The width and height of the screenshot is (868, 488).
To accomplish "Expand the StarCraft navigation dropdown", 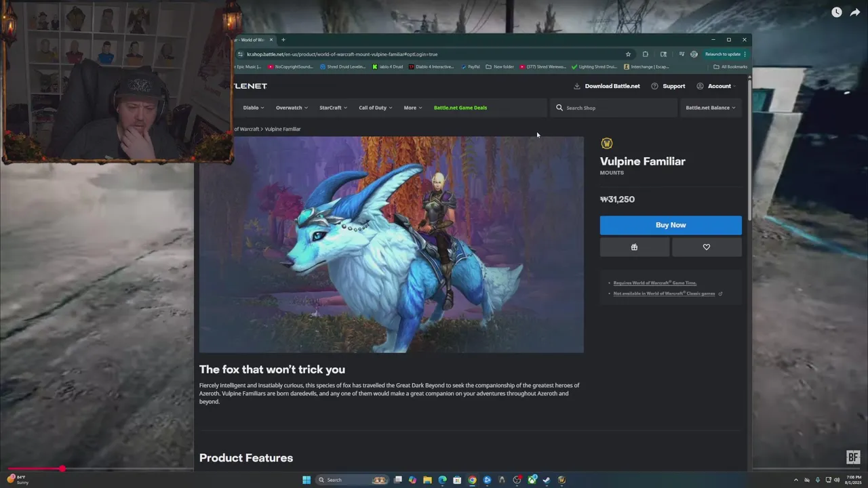I will (x=333, y=108).
